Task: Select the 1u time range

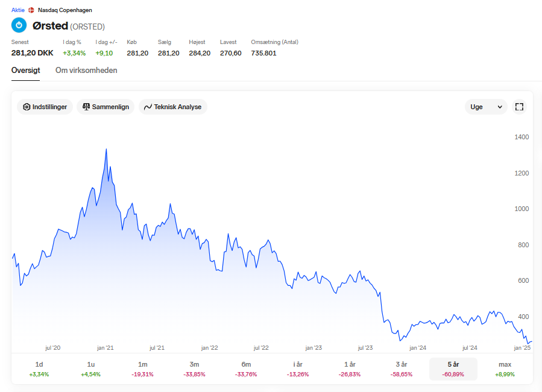Action: pos(91,369)
